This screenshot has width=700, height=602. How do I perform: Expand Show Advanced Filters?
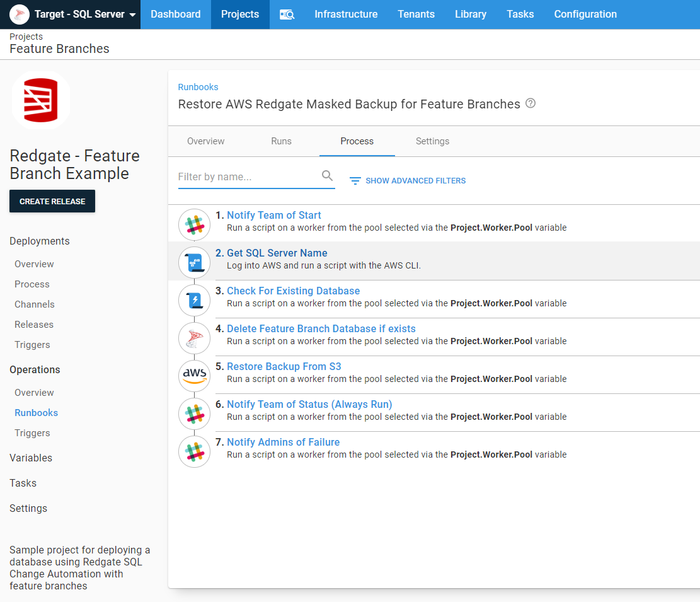pyautogui.click(x=408, y=181)
